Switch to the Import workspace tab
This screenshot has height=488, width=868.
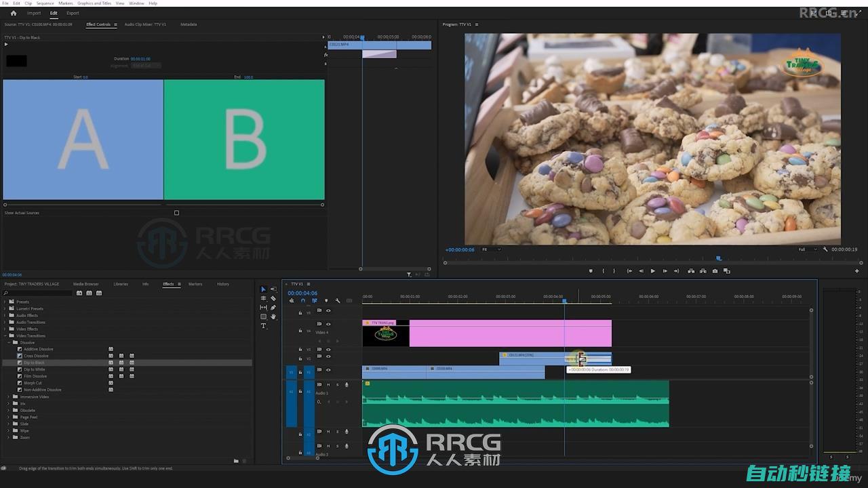click(34, 13)
